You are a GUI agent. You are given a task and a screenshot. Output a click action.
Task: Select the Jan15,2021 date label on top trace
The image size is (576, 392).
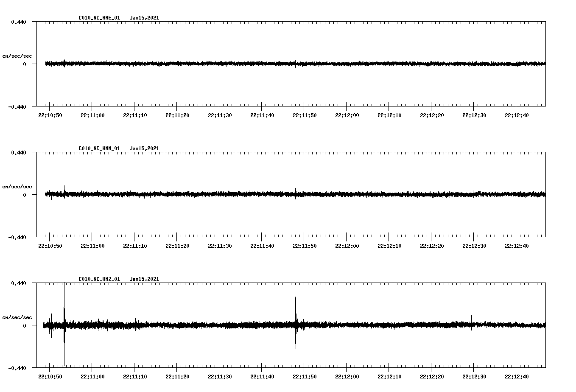point(145,18)
